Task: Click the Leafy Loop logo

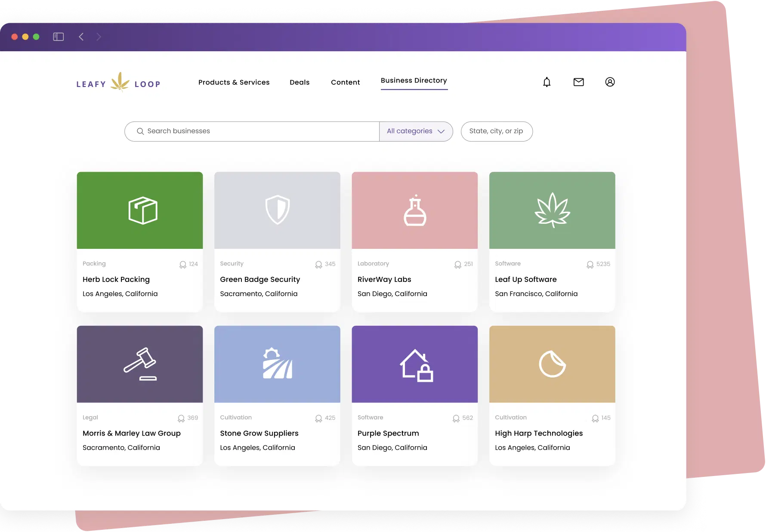Action: click(118, 83)
